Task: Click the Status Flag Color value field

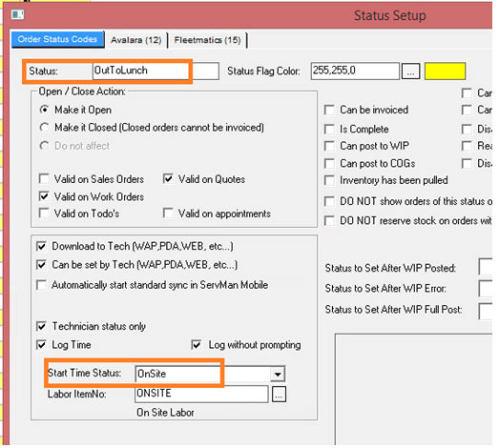Action: pyautogui.click(x=355, y=71)
